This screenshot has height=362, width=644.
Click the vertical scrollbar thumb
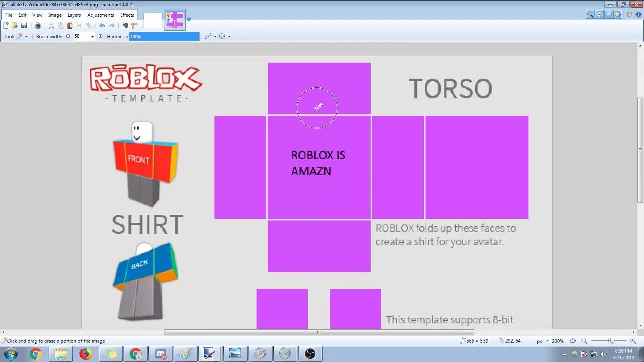[640, 149]
